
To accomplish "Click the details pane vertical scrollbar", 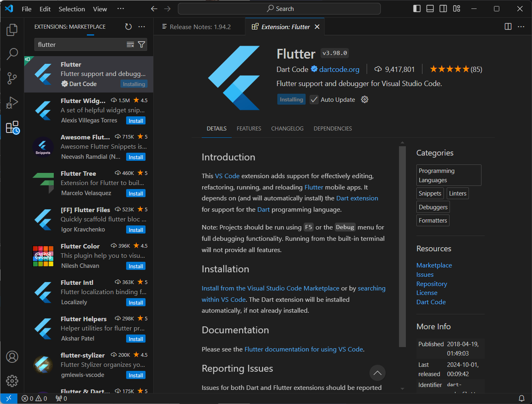I will point(402,246).
